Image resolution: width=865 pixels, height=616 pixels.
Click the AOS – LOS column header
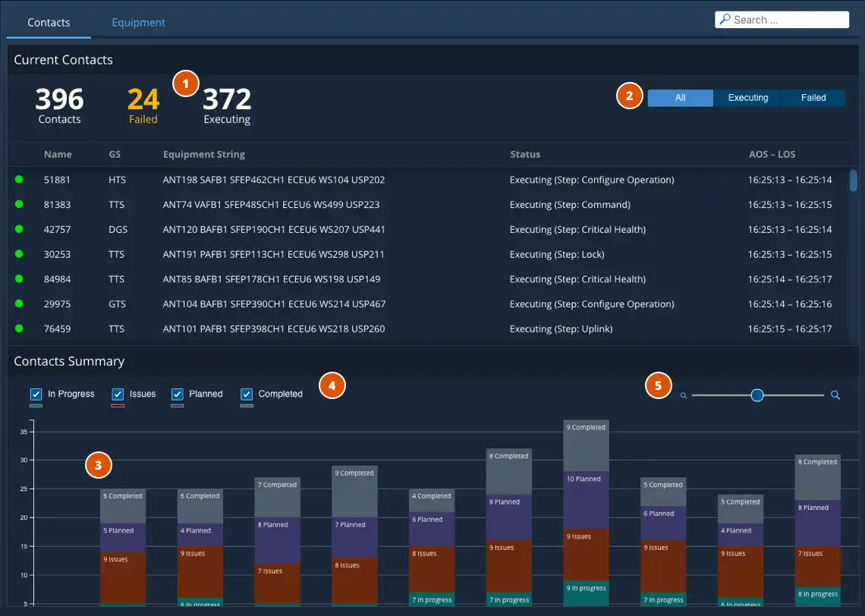pyautogui.click(x=772, y=155)
